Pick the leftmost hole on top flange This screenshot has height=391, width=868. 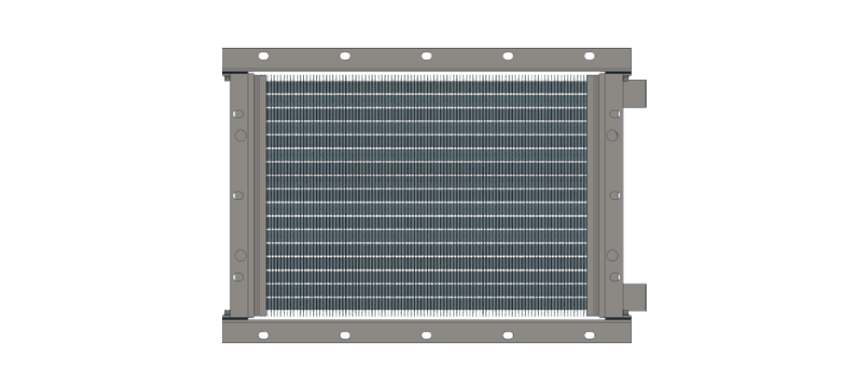[x=263, y=56]
